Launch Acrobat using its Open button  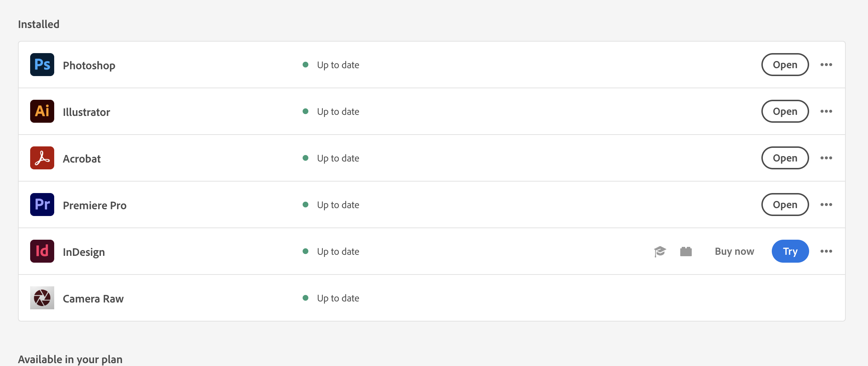pos(785,158)
